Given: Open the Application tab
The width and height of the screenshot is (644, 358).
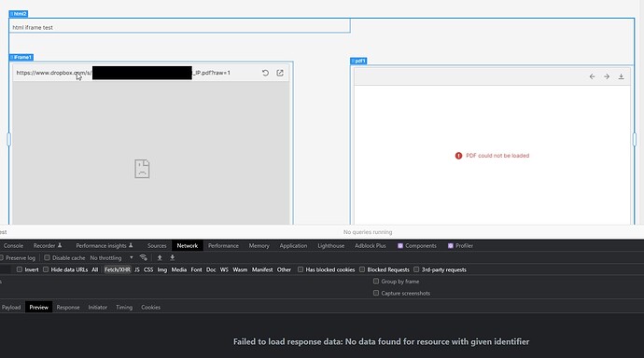Looking at the screenshot, I should pos(293,245).
